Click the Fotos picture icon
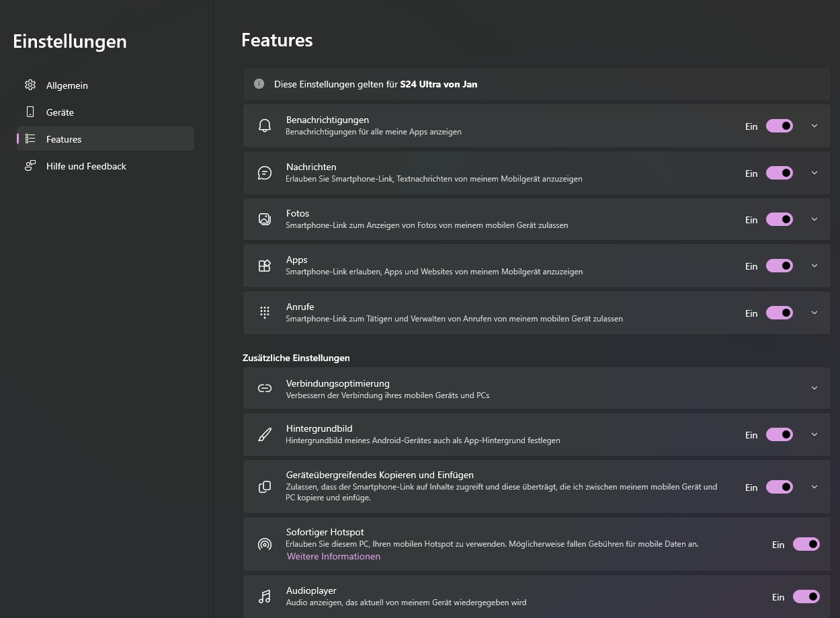The width and height of the screenshot is (840, 618). click(x=265, y=219)
